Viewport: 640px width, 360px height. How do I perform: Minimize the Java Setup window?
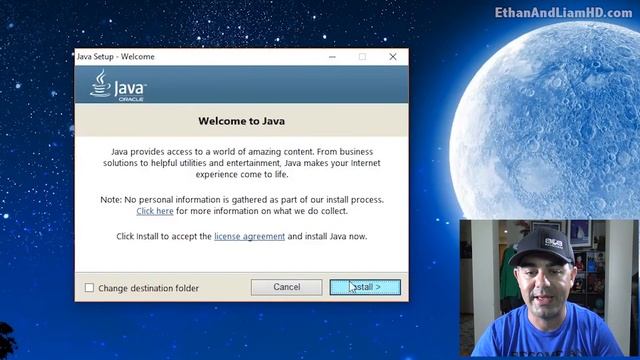(x=332, y=57)
